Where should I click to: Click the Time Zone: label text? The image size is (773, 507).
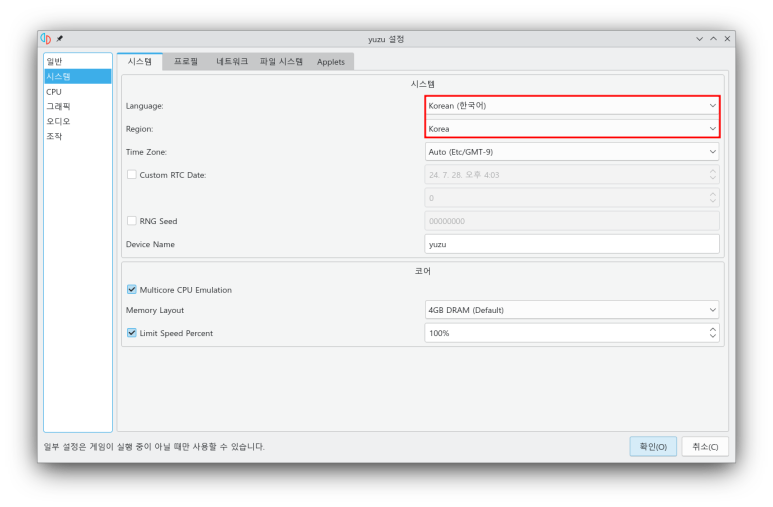click(146, 152)
